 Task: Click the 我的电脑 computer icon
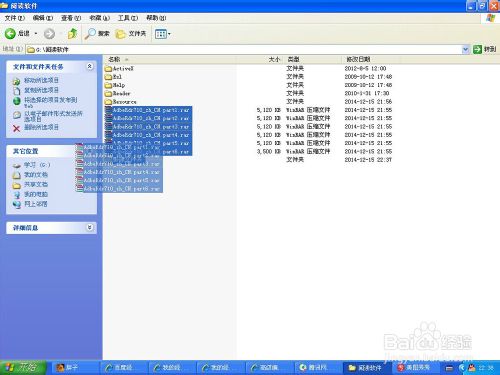(x=17, y=195)
